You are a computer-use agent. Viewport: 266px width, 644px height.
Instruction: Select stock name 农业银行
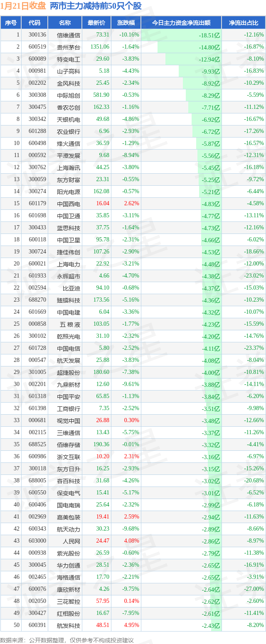pyautogui.click(x=69, y=131)
